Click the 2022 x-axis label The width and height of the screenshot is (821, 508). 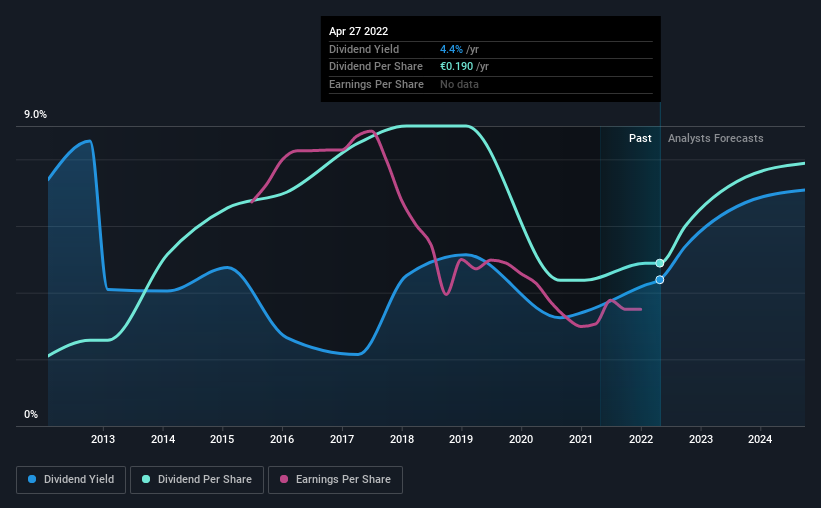tap(640, 439)
